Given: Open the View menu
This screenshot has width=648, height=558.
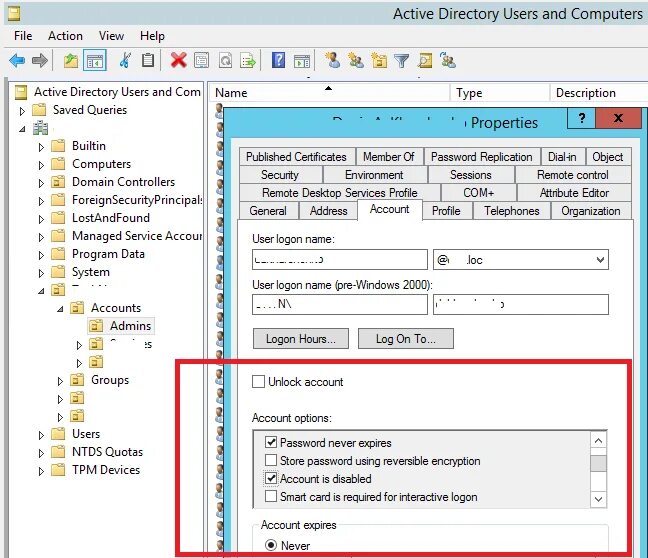Looking at the screenshot, I should (x=111, y=36).
